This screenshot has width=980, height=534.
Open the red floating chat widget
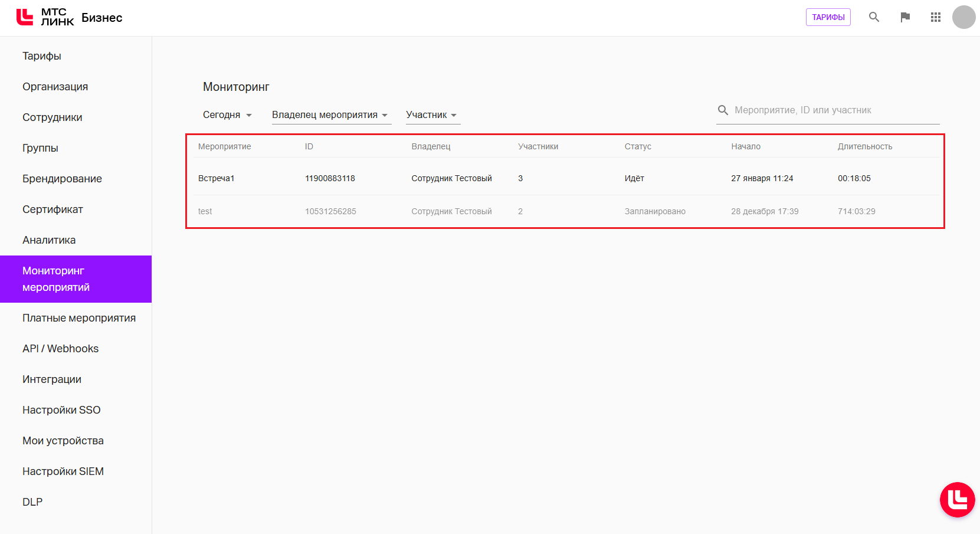click(957, 500)
